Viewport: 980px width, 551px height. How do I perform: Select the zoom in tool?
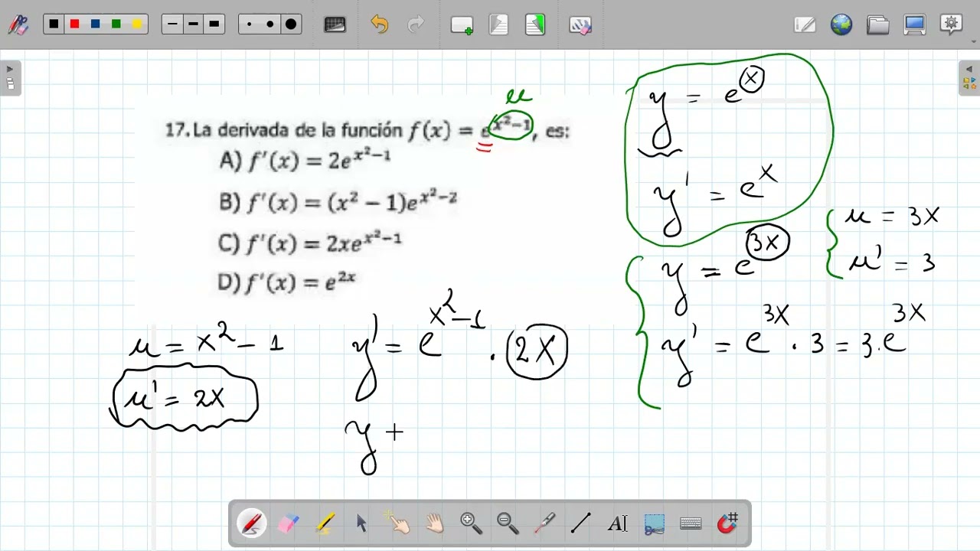(471, 523)
